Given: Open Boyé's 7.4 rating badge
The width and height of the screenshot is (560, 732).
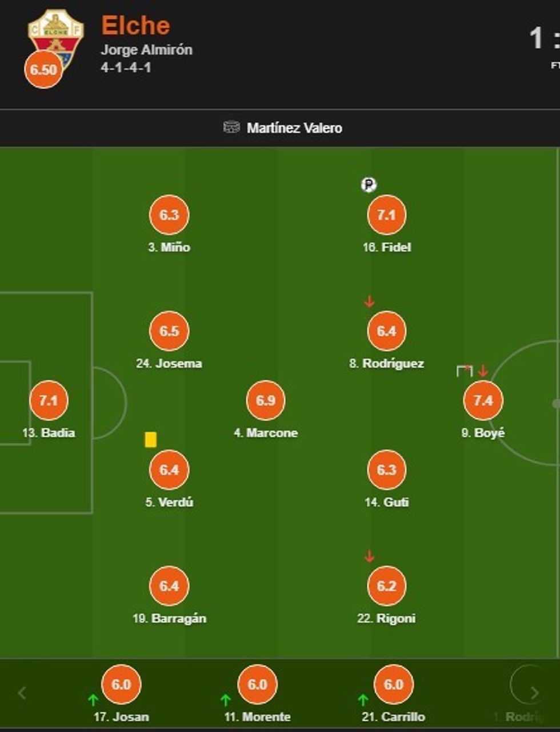Looking at the screenshot, I should coord(483,400).
